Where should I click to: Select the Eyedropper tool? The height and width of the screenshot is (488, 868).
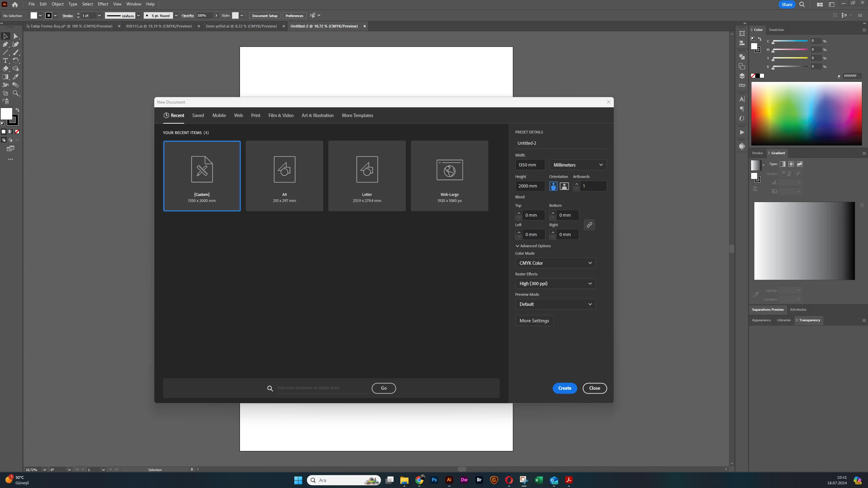click(x=16, y=77)
